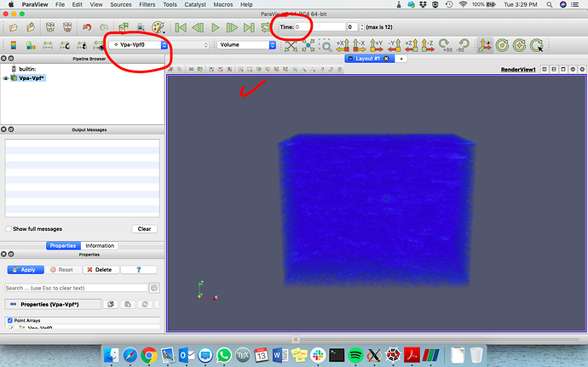Rescale to data range icon
Viewport: 588px width, 367px height.
[x=48, y=45]
